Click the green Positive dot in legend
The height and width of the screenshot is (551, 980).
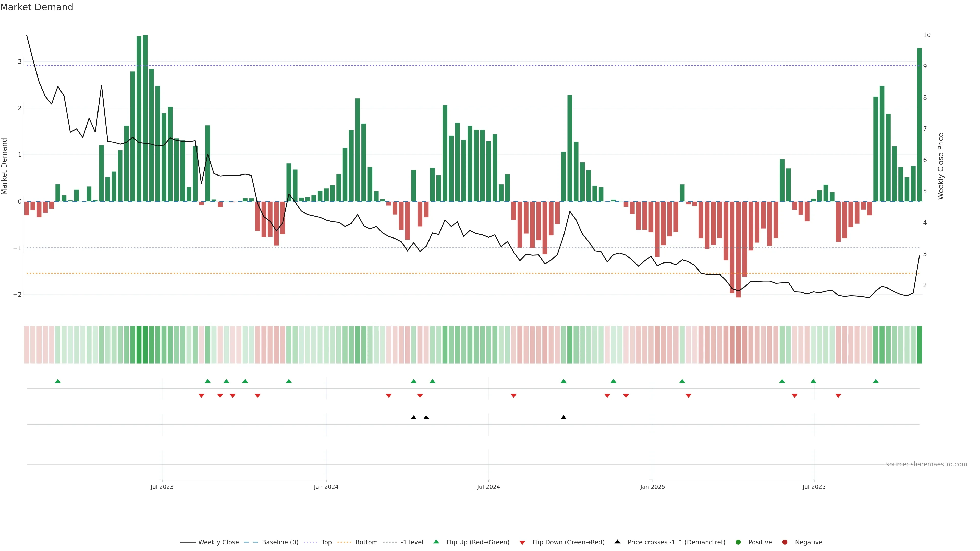(738, 542)
